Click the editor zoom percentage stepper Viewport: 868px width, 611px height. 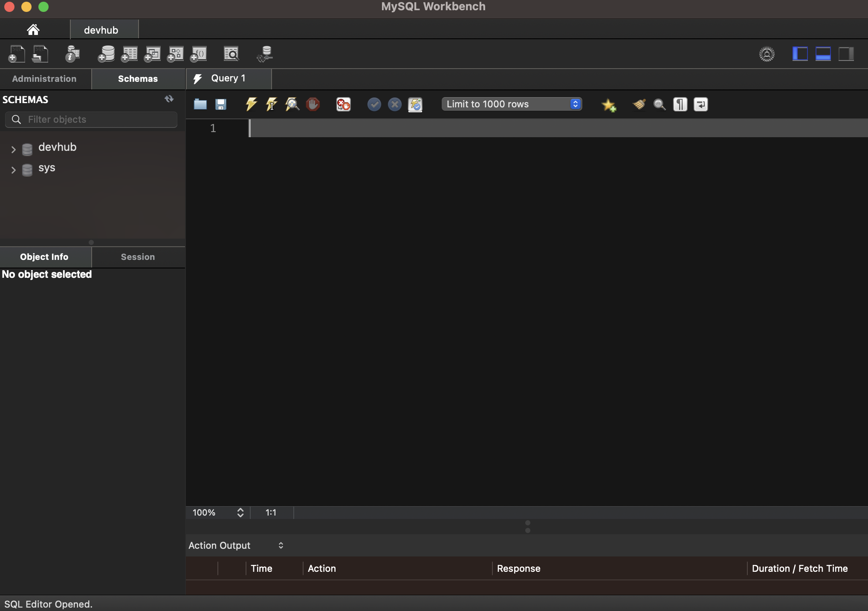pyautogui.click(x=240, y=513)
